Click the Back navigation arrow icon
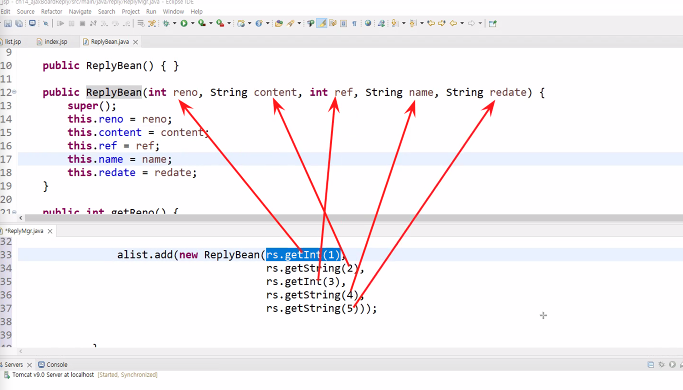The height and width of the screenshot is (390, 683). click(453, 24)
